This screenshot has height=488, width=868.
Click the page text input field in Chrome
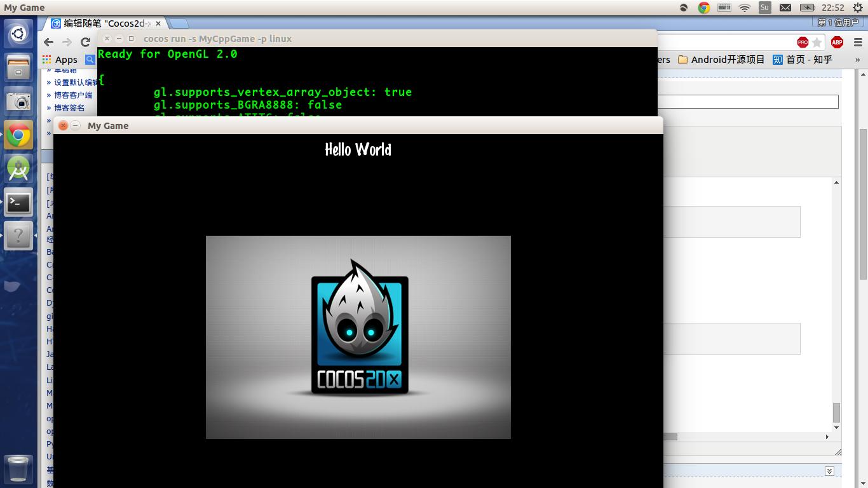(x=748, y=102)
